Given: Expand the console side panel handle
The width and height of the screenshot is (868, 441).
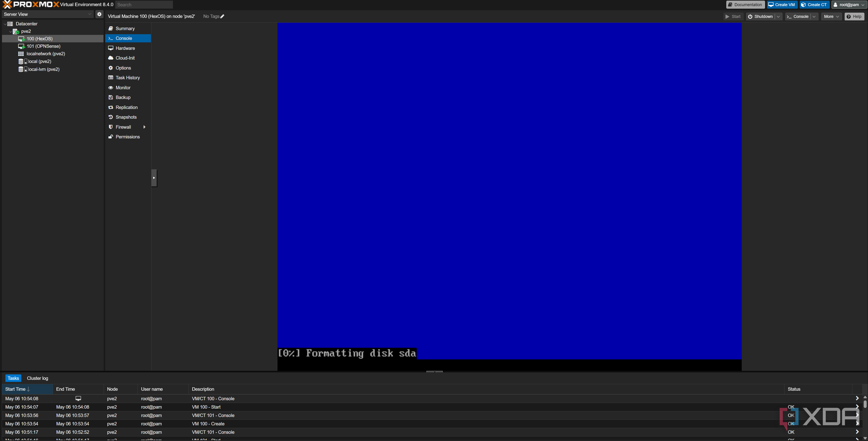Looking at the screenshot, I should click(x=154, y=178).
